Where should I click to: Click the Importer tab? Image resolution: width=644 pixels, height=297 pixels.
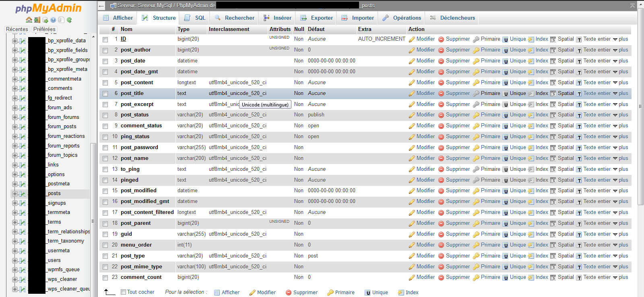click(358, 18)
